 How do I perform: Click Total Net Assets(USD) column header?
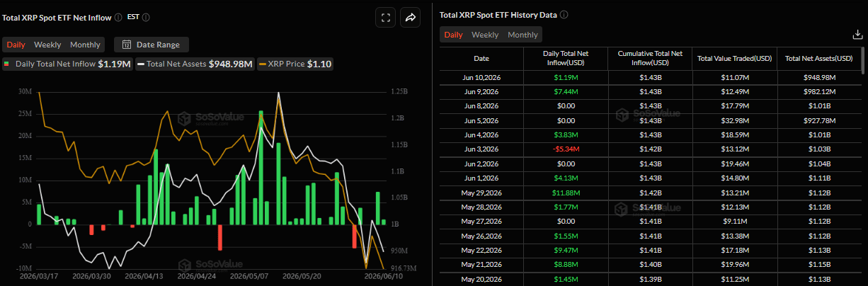tap(818, 59)
